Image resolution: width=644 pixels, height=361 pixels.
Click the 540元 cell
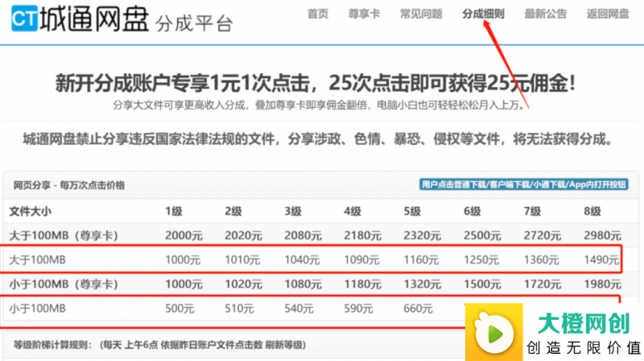click(x=299, y=309)
